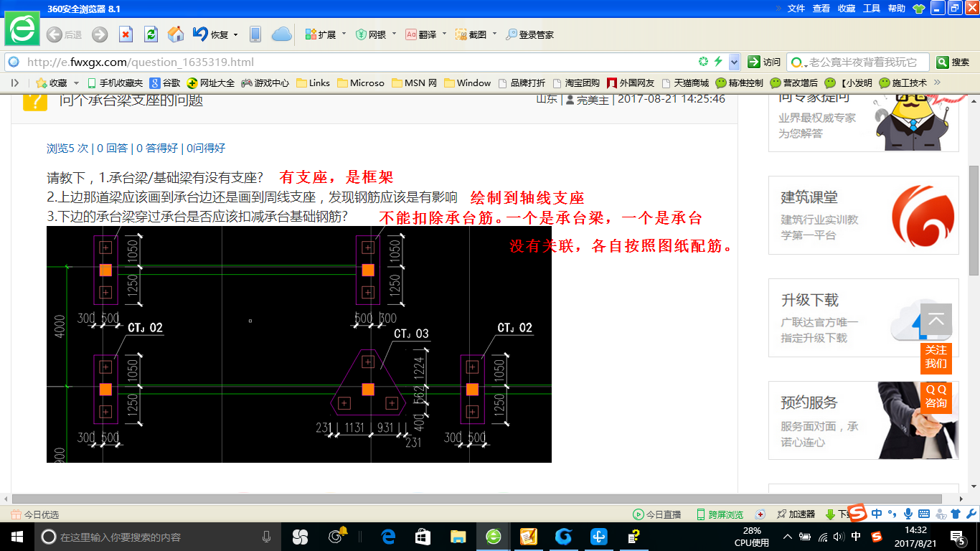Click the green lightning speed-mode icon
Viewport: 980px width, 551px height.
pyautogui.click(x=718, y=62)
